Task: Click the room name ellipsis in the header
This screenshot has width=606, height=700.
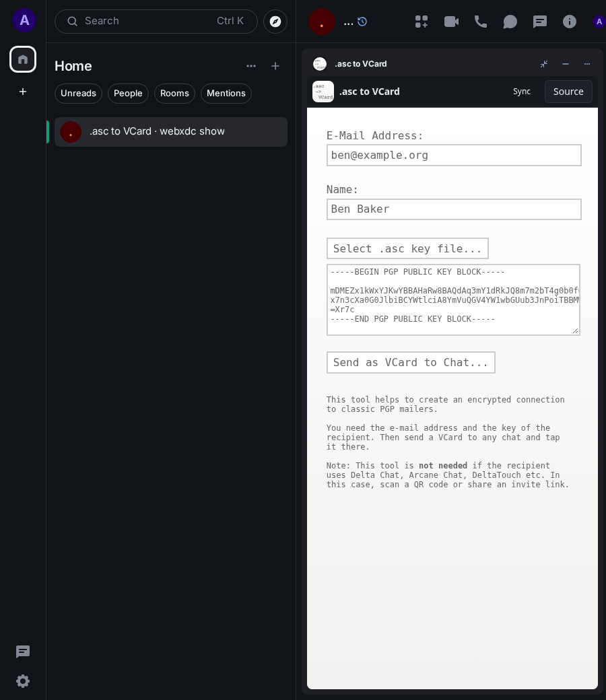Action: pos(348,22)
